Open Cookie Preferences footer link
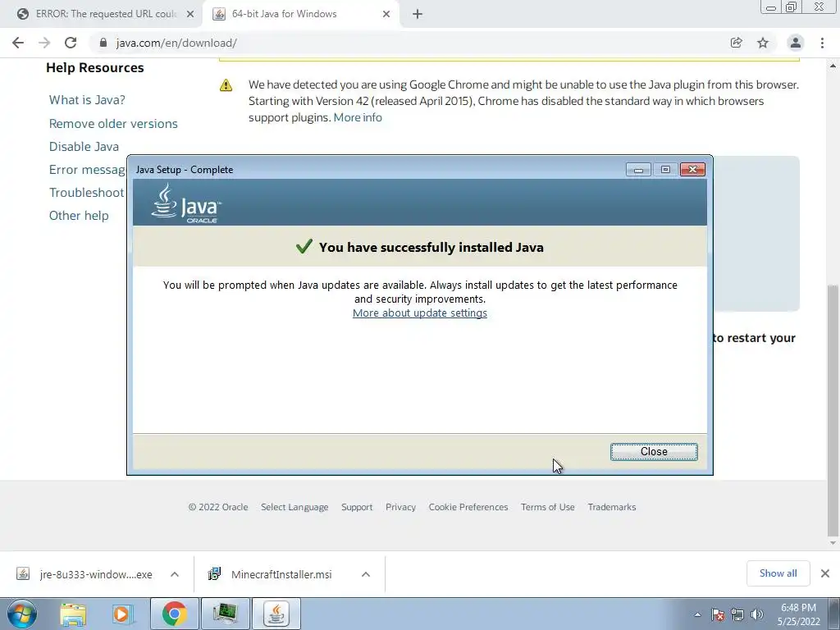 (x=468, y=507)
